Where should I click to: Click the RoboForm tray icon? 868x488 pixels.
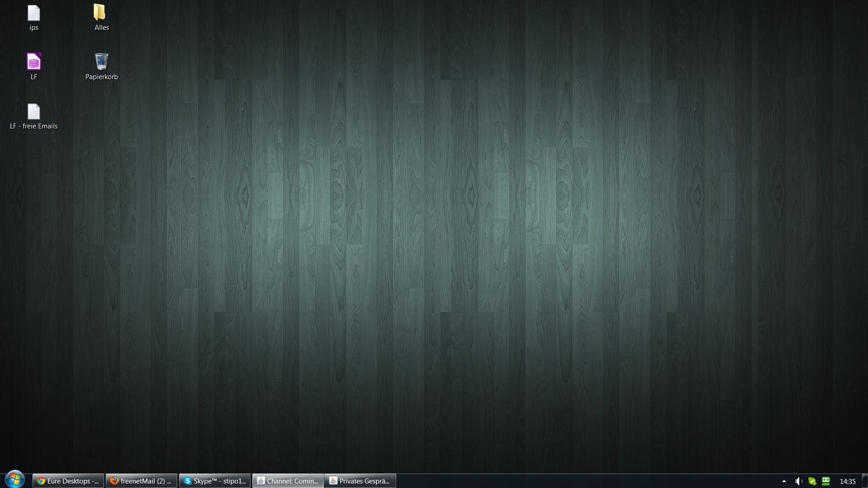(826, 481)
